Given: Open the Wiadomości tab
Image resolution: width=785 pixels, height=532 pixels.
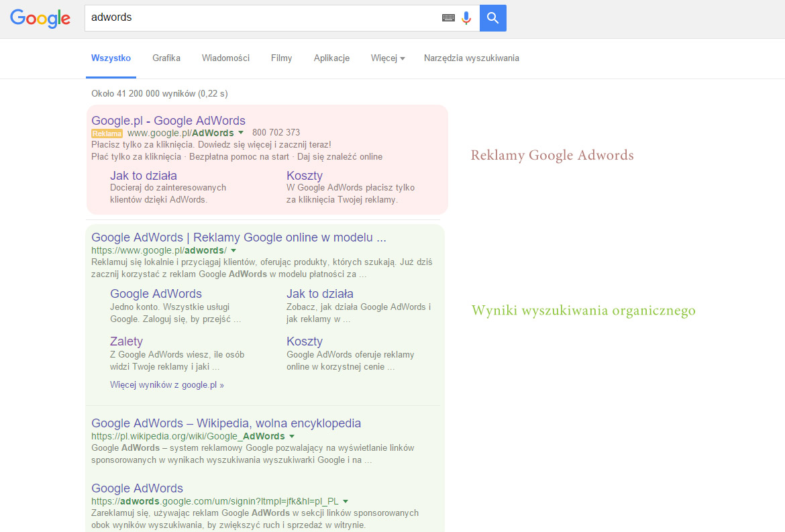Looking at the screenshot, I should point(225,58).
